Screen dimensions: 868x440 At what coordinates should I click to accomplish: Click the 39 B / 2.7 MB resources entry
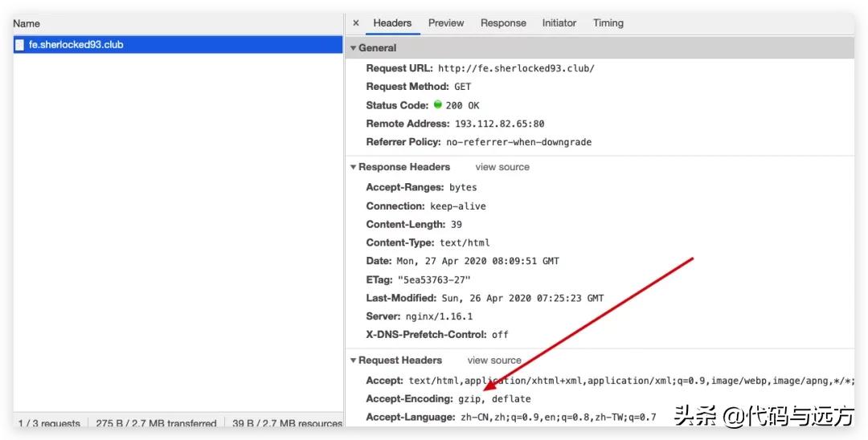point(287,423)
